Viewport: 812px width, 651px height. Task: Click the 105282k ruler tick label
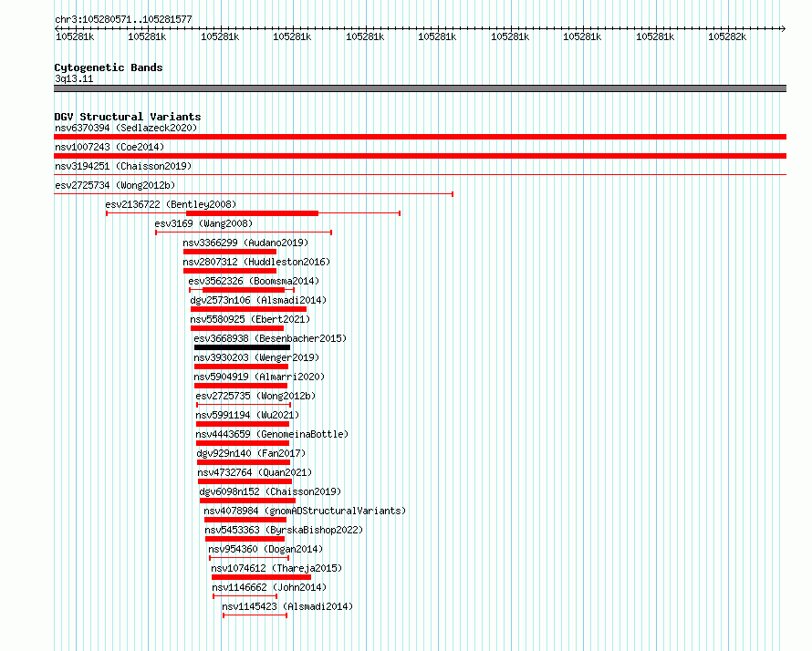pyautogui.click(x=727, y=36)
